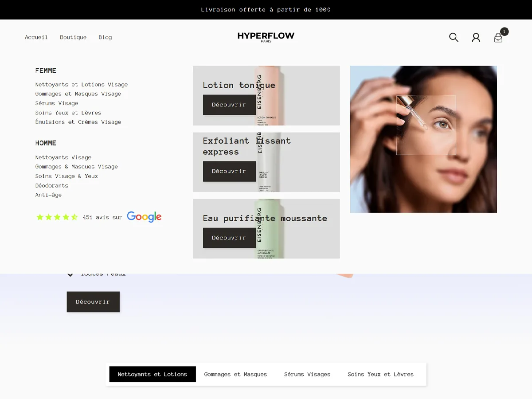This screenshot has width=532, height=399.
Task: Switch to the Soins Yeux et Lèvres tab
Action: coord(380,374)
